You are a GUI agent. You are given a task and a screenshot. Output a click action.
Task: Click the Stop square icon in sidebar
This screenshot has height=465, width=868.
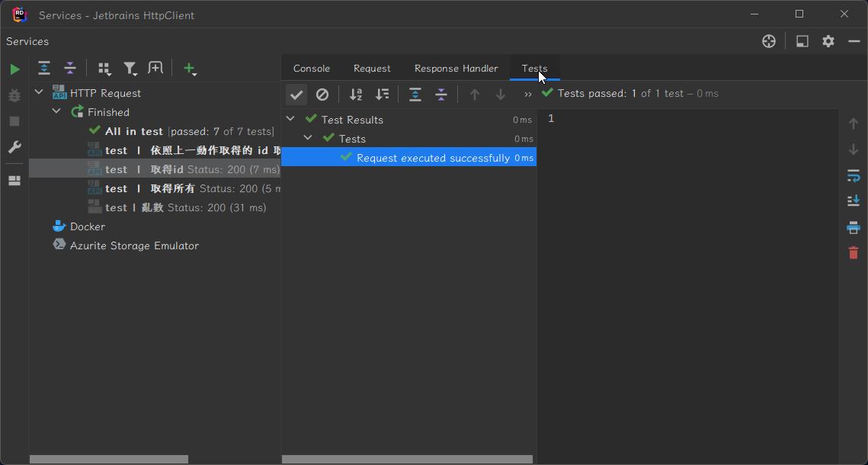point(15,121)
